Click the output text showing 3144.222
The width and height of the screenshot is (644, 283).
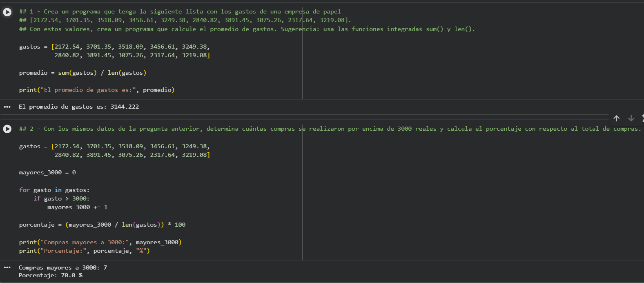coord(79,107)
